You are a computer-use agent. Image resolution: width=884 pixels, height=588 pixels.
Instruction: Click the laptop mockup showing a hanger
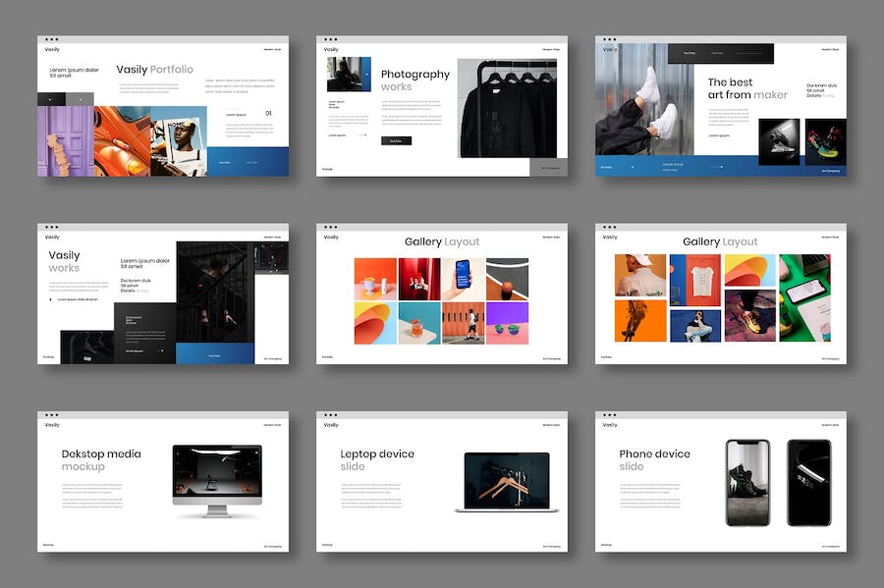pyautogui.click(x=507, y=480)
